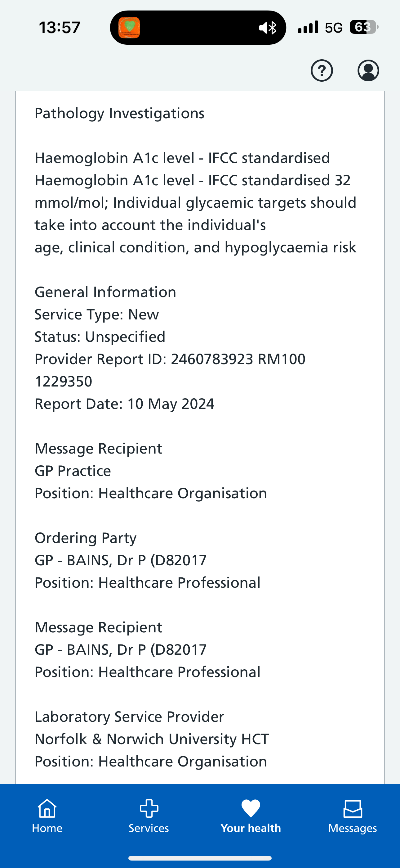This screenshot has width=400, height=868.
Task: Tap the Messages inbox icon
Action: pos(353,809)
